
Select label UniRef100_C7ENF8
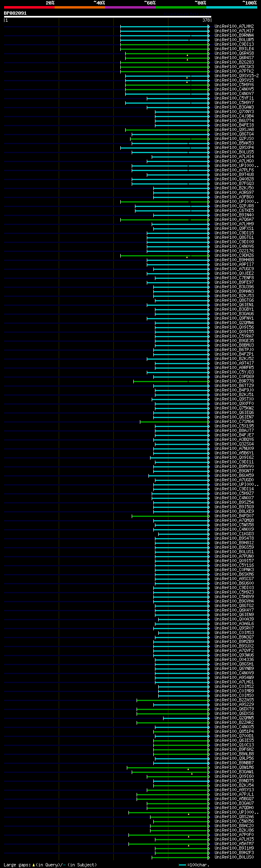pyautogui.click(x=234, y=278)
